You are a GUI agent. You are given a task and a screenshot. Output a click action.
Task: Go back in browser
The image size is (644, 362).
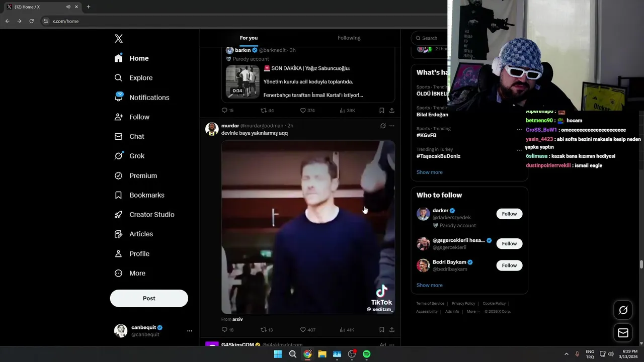[x=7, y=21]
